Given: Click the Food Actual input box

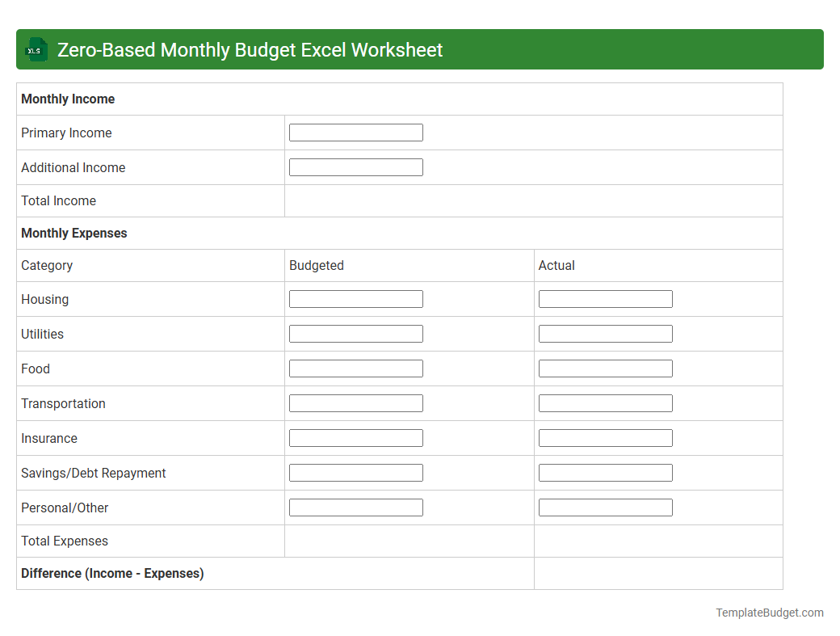Looking at the screenshot, I should click(605, 368).
